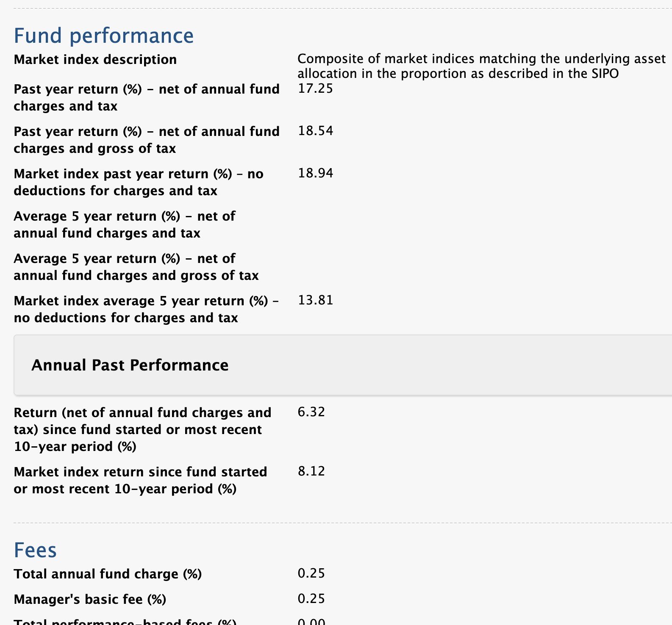Click the 18.94 market index return value
The width and height of the screenshot is (672, 625).
(315, 173)
